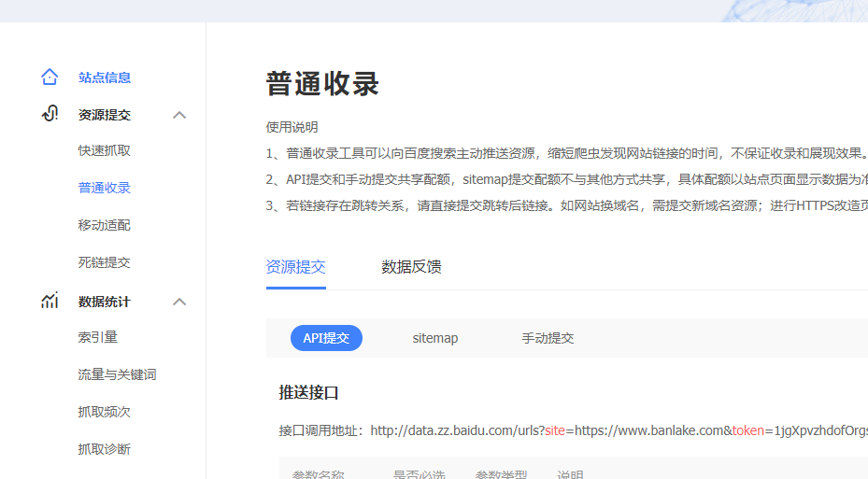The image size is (868, 479).
Task: Click the home icon beside 站点信息
Action: point(50,77)
